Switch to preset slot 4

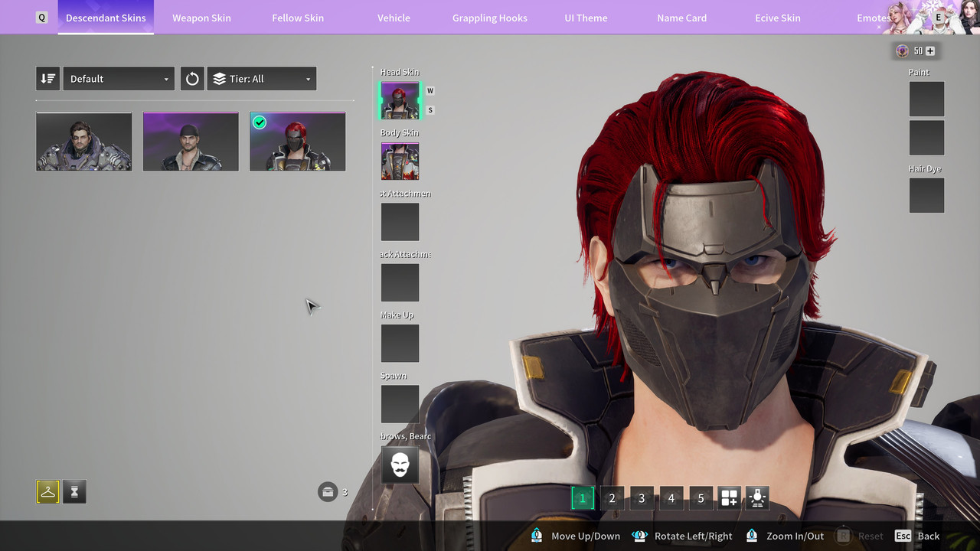[x=671, y=498]
